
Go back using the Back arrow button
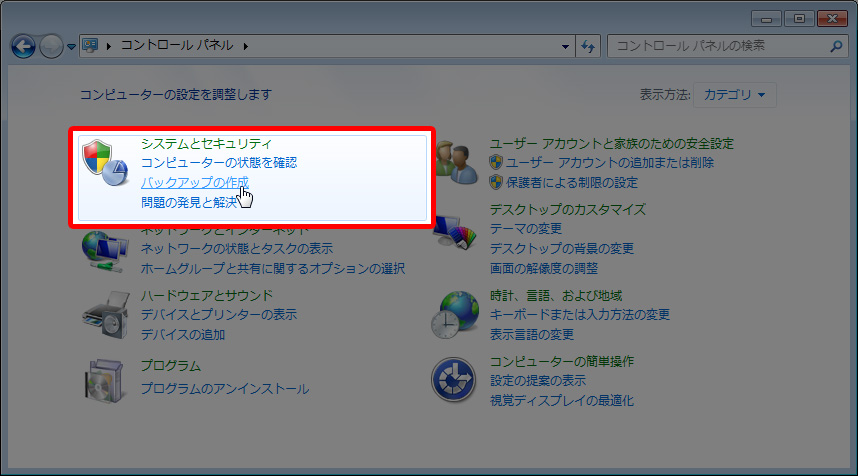[x=24, y=46]
